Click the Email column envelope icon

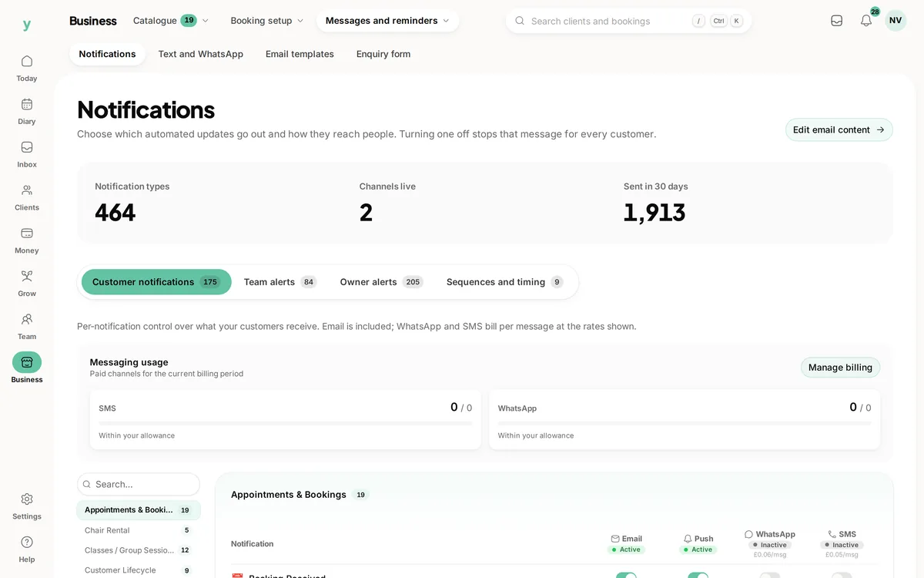[615, 539]
